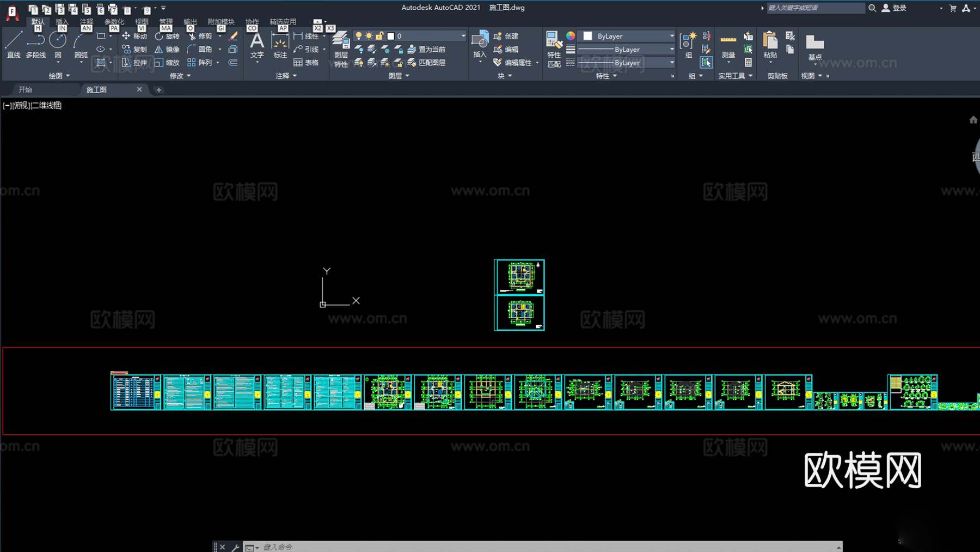This screenshot has height=552, width=980.
Task: Switch to the 开始 file tab
Action: (x=26, y=89)
